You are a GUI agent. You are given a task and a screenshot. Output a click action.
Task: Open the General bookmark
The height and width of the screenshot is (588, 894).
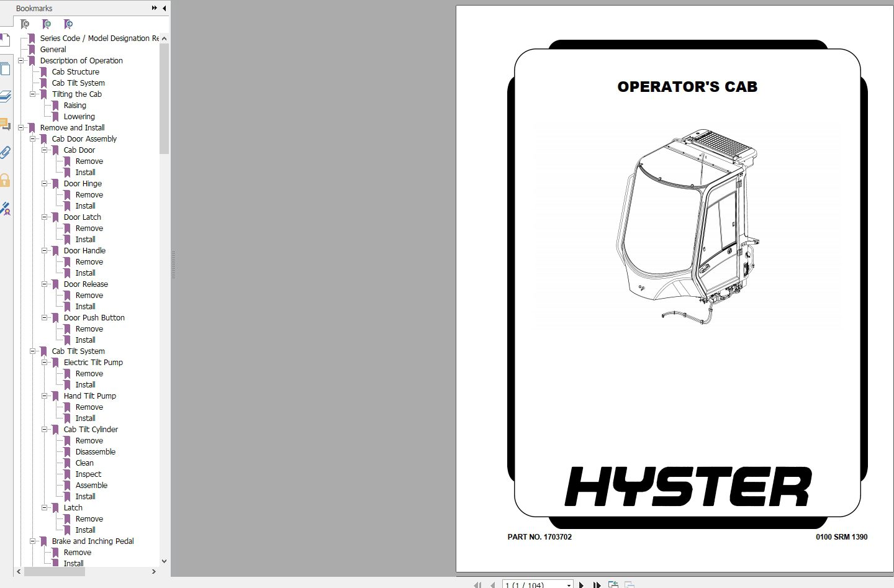click(53, 49)
